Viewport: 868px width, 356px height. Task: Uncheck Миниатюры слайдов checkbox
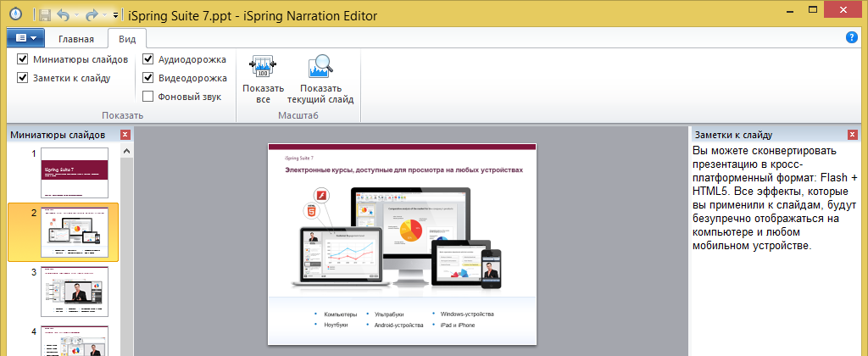click(23, 59)
